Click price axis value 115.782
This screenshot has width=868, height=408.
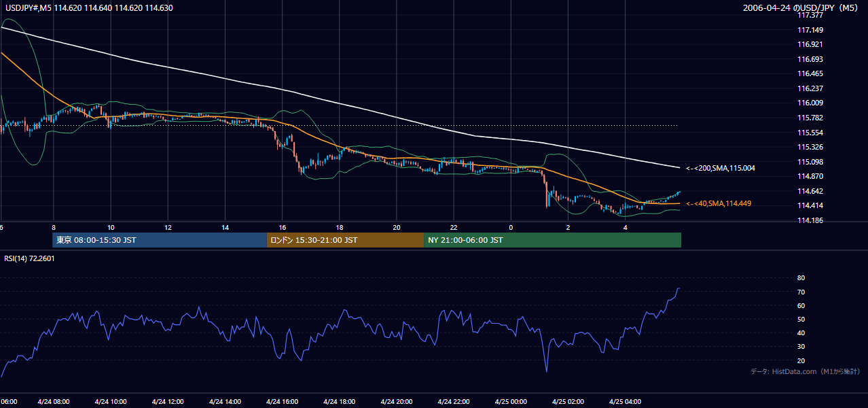810,118
